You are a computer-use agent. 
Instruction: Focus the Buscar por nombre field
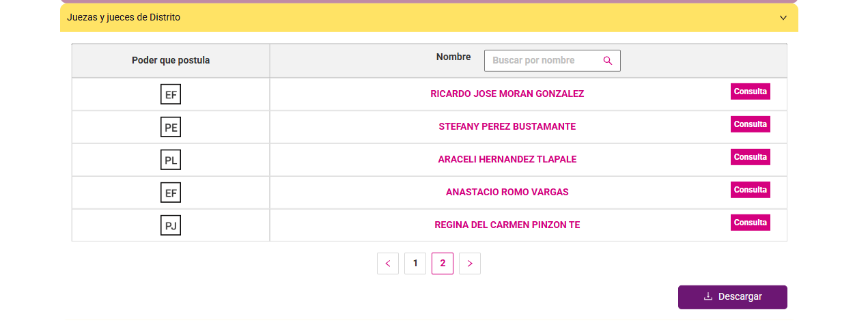[x=552, y=61]
